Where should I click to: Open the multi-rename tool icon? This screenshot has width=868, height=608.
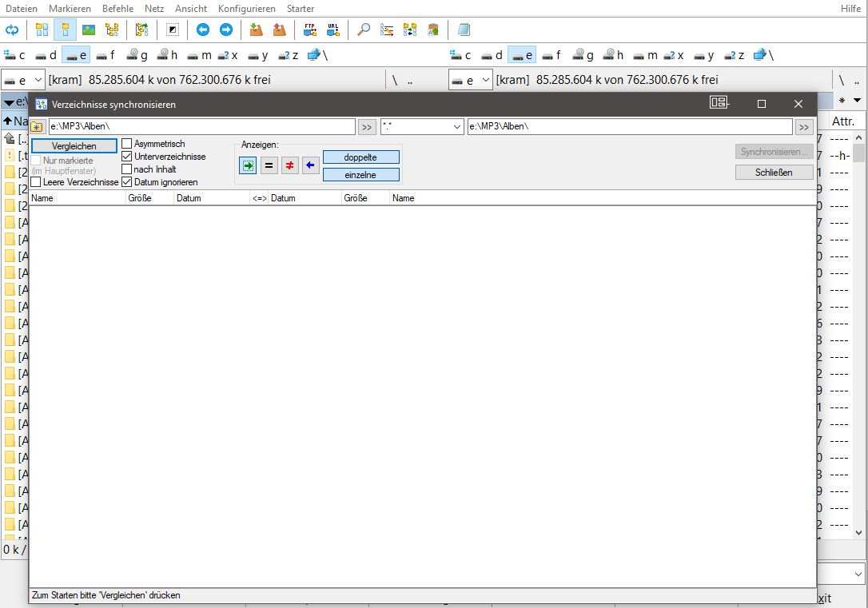click(387, 30)
